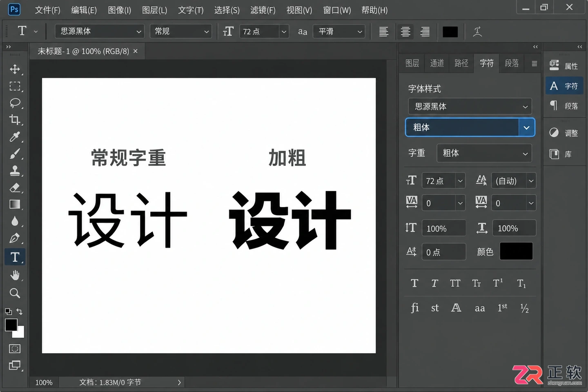Select the Move tool
Viewport: 588px width, 392px height.
pos(15,69)
